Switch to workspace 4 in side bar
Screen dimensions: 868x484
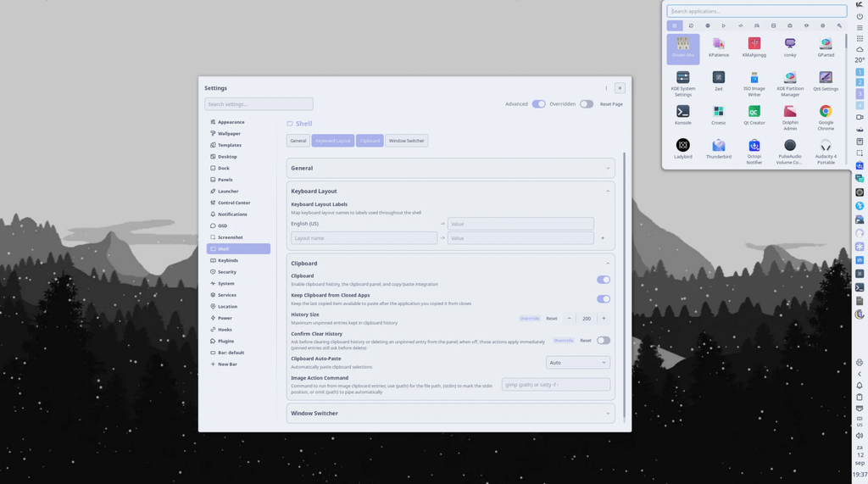point(860,105)
